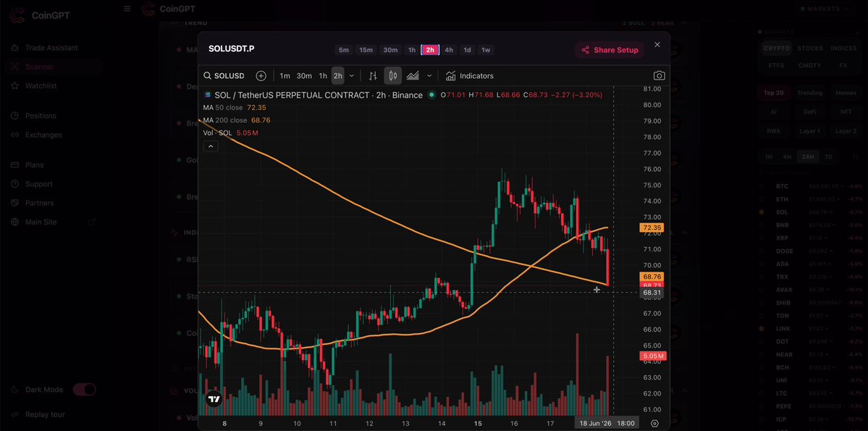Set chart interval to 1m in toolbar

tap(285, 76)
